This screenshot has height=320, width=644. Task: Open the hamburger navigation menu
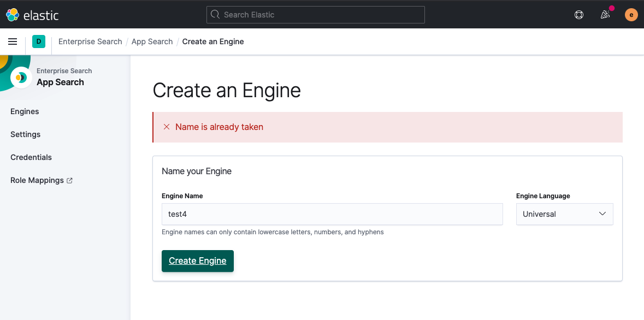[x=13, y=42]
